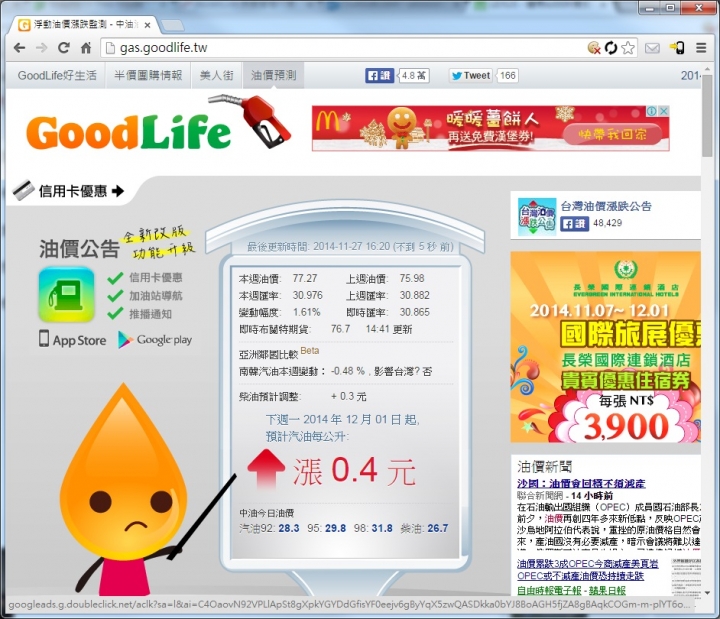This screenshot has width=720, height=619.
Task: Close the McDonald's ad with X icon
Action: pyautogui.click(x=664, y=111)
